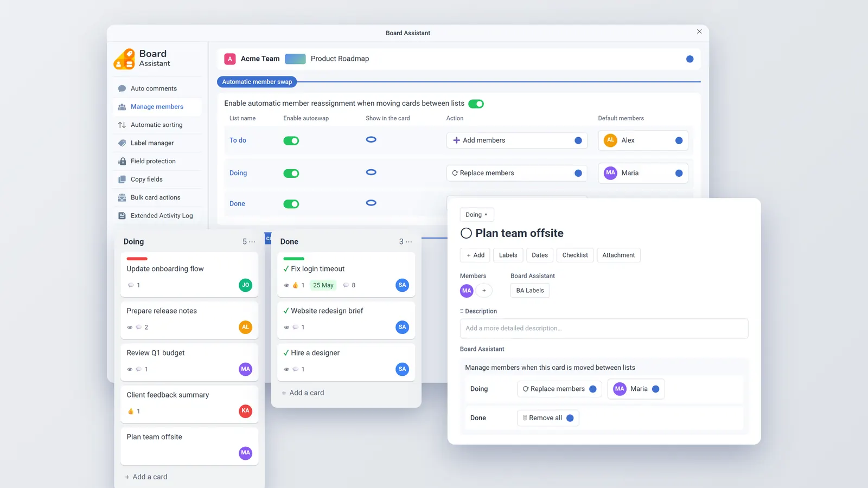The height and width of the screenshot is (488, 868).
Task: Click the Auto comments speech bubble icon
Action: coord(122,88)
